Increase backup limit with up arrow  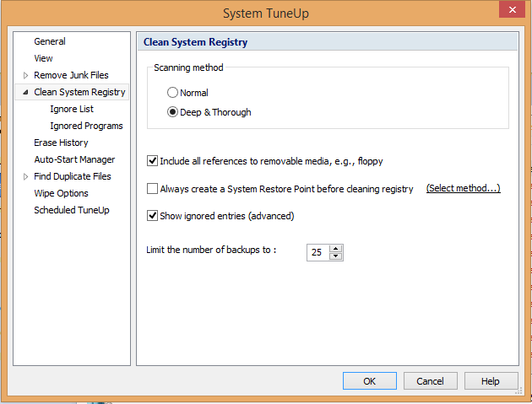335,249
